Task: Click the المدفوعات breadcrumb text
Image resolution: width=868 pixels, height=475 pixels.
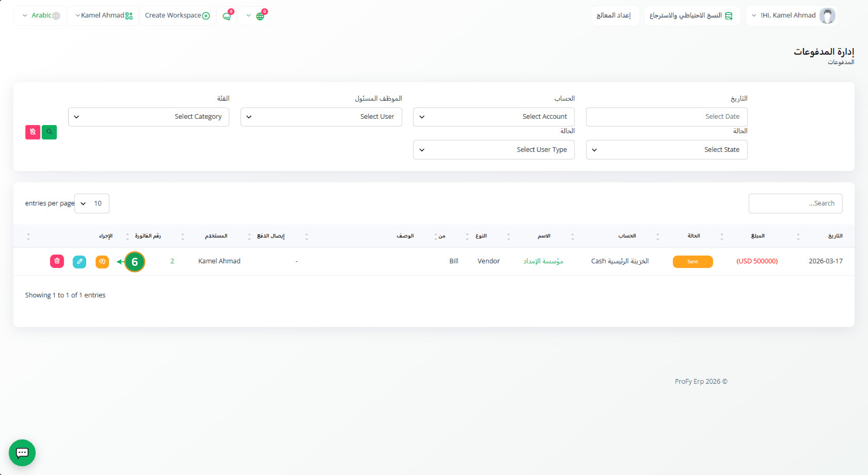Action: point(841,62)
